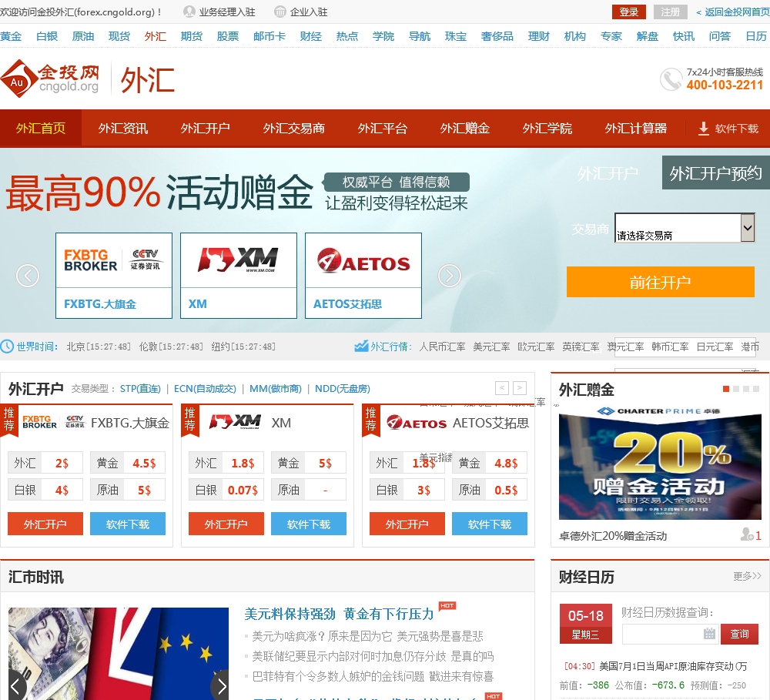The height and width of the screenshot is (700, 770).
Task: Filter by ECN(自动成交) trade type
Action: (205, 389)
